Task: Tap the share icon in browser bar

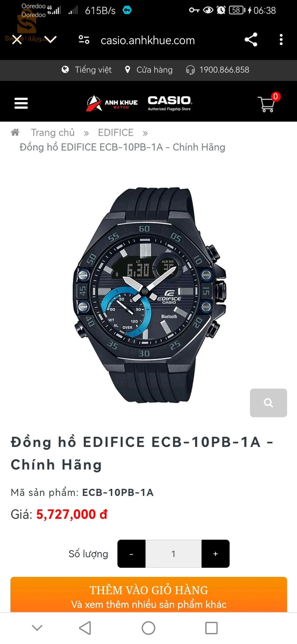Action: tap(251, 40)
